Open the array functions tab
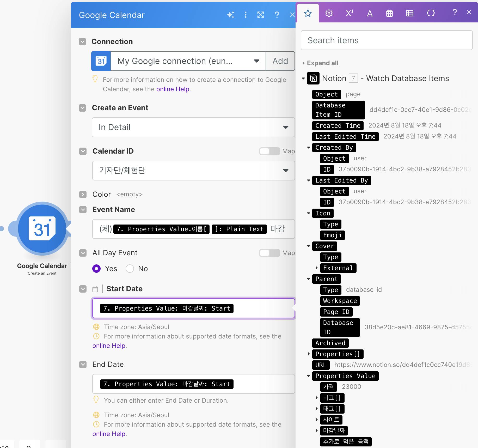 tap(409, 13)
